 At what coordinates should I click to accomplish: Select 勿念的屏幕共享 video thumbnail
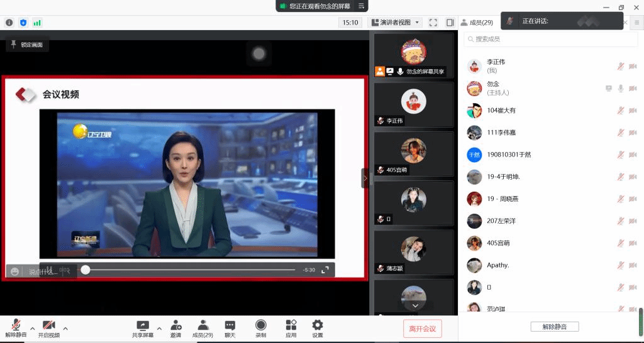pos(414,55)
